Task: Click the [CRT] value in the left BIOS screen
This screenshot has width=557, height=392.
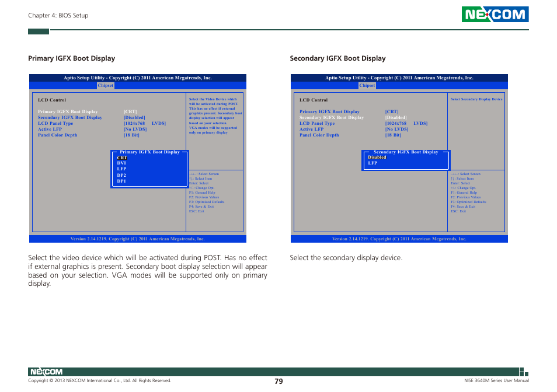Action: click(130, 111)
